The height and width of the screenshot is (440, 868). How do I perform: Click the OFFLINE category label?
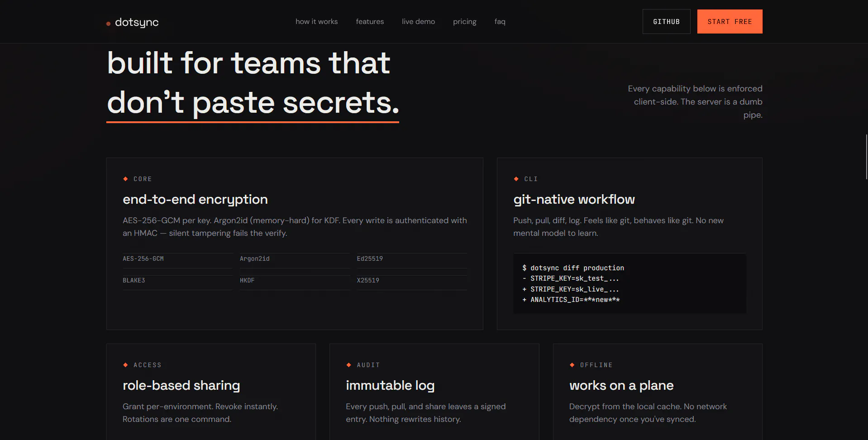pyautogui.click(x=596, y=365)
